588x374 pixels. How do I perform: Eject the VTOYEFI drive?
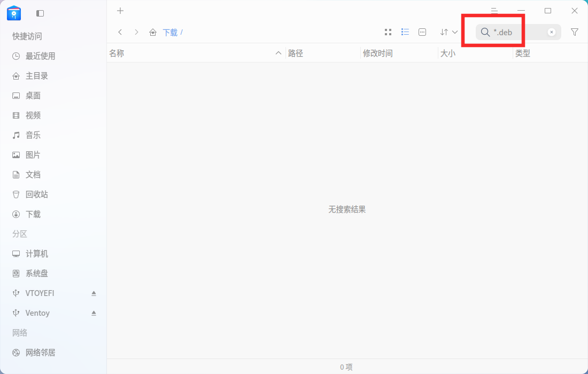click(94, 293)
